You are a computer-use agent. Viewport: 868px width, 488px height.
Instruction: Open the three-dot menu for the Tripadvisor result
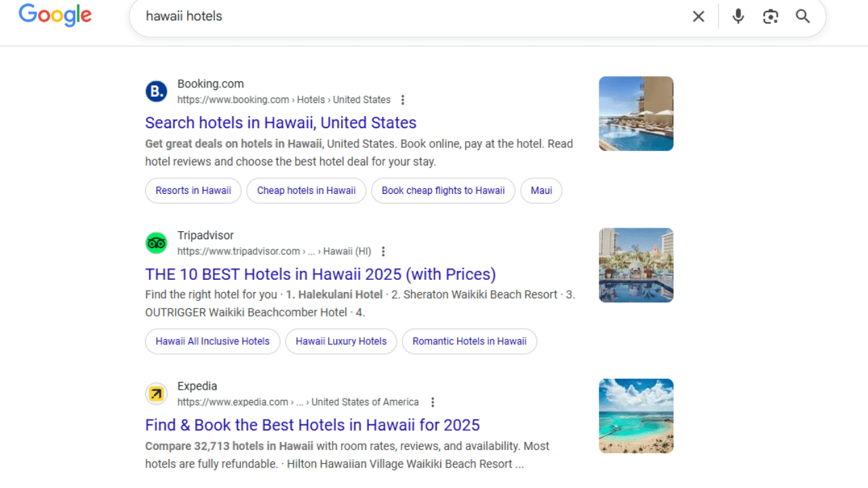pyautogui.click(x=383, y=251)
